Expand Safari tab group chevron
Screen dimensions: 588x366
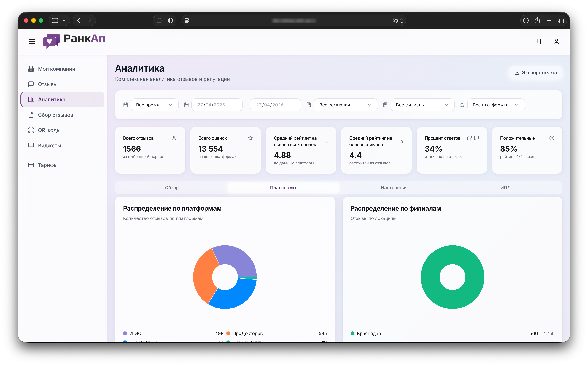64,21
